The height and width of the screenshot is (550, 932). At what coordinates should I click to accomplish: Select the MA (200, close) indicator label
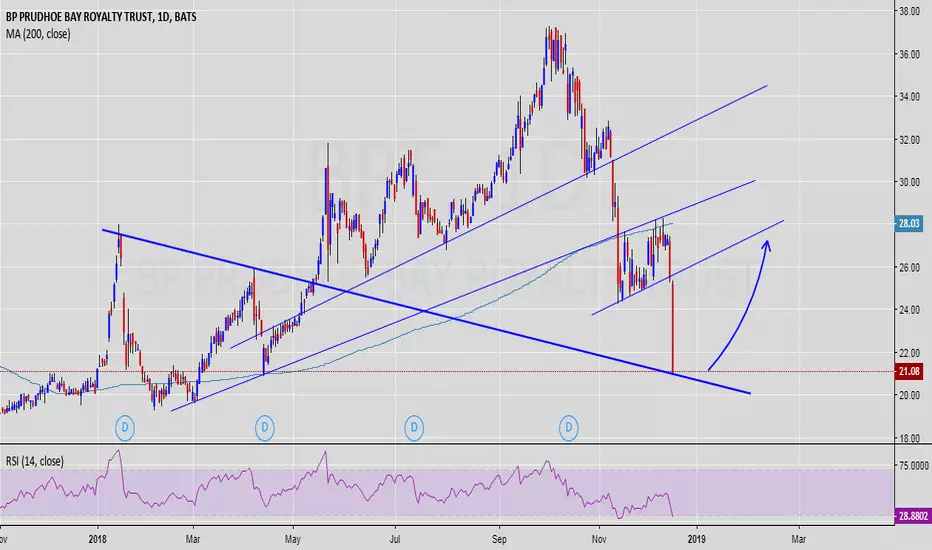38,34
